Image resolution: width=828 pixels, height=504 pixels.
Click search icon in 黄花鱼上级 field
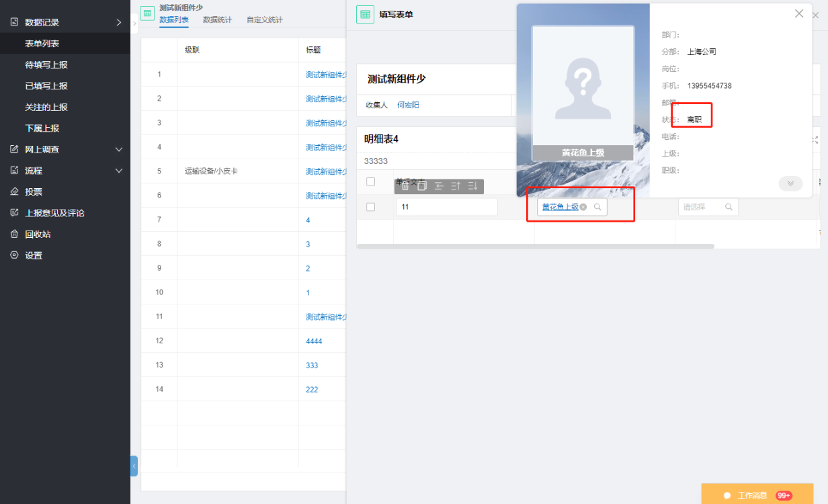pos(597,207)
